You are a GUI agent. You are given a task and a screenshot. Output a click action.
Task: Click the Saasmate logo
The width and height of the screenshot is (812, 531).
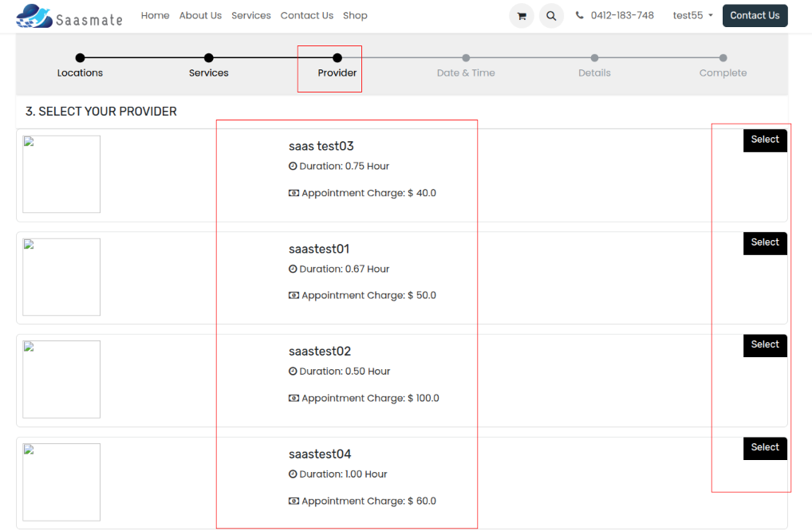pos(69,16)
